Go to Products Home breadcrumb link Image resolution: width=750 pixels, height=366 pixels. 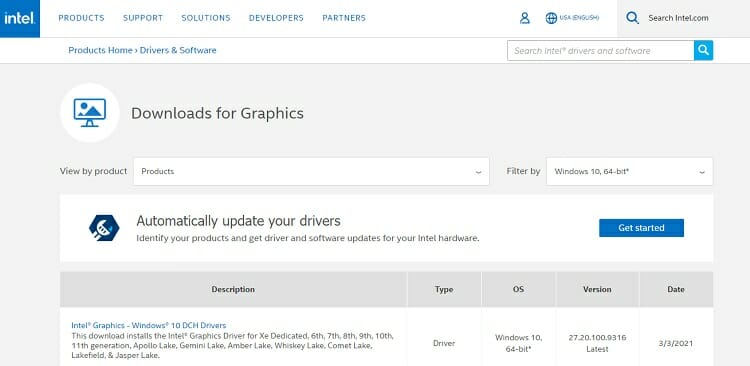tap(100, 50)
